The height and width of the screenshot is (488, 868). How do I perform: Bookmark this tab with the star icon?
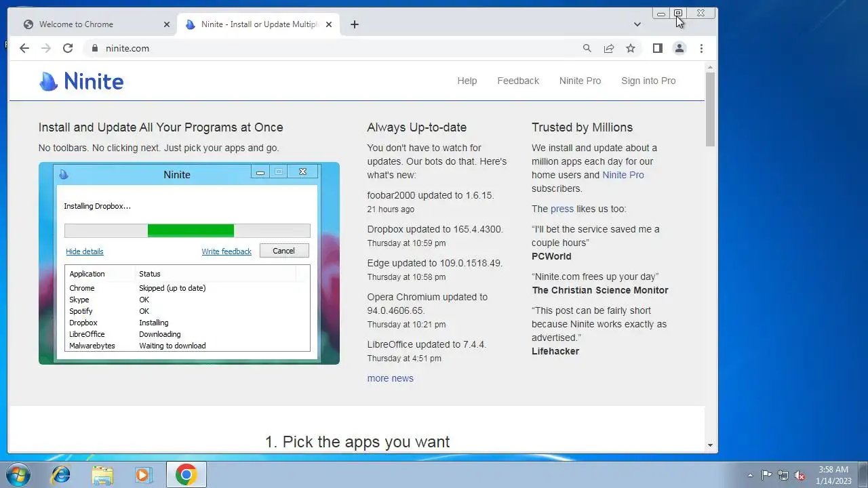631,48
